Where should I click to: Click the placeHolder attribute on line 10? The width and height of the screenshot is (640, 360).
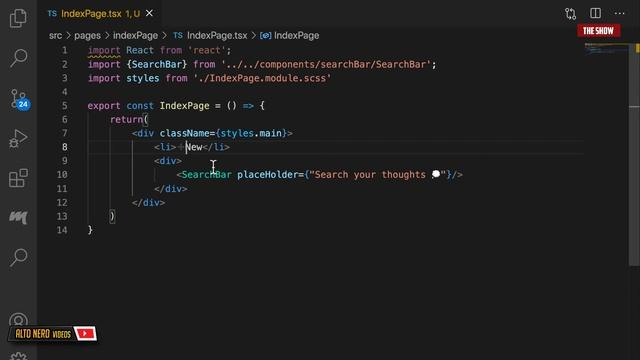268,175
